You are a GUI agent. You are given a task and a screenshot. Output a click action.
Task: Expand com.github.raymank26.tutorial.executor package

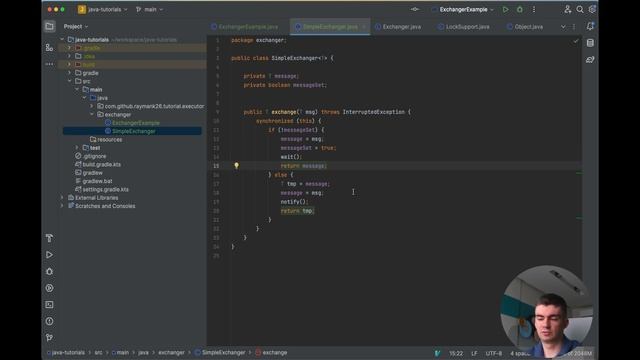[92, 106]
